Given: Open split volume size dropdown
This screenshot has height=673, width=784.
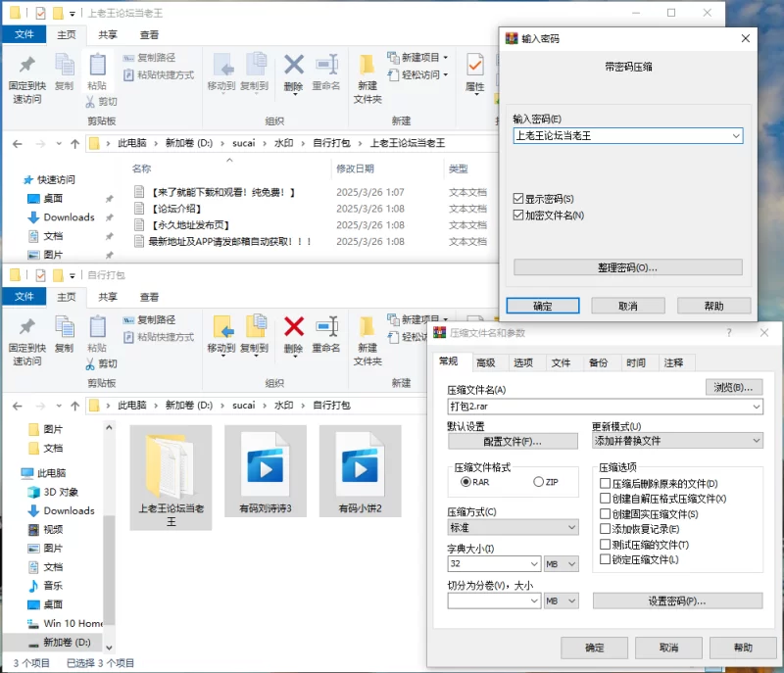Looking at the screenshot, I should pos(534,601).
